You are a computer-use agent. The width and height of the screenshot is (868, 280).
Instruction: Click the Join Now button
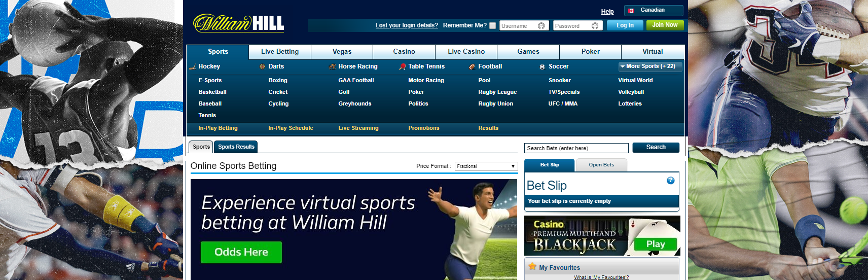click(665, 25)
